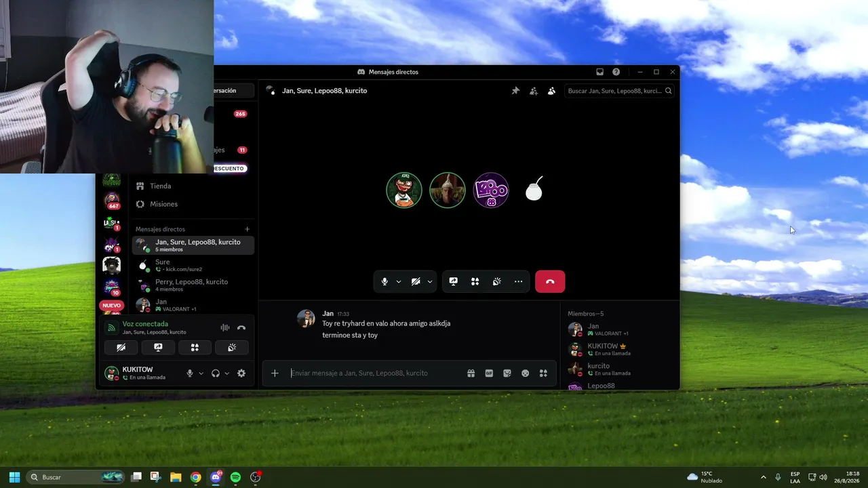Image resolution: width=868 pixels, height=488 pixels.
Task: Open output device options beside headphones
Action: pos(226,373)
